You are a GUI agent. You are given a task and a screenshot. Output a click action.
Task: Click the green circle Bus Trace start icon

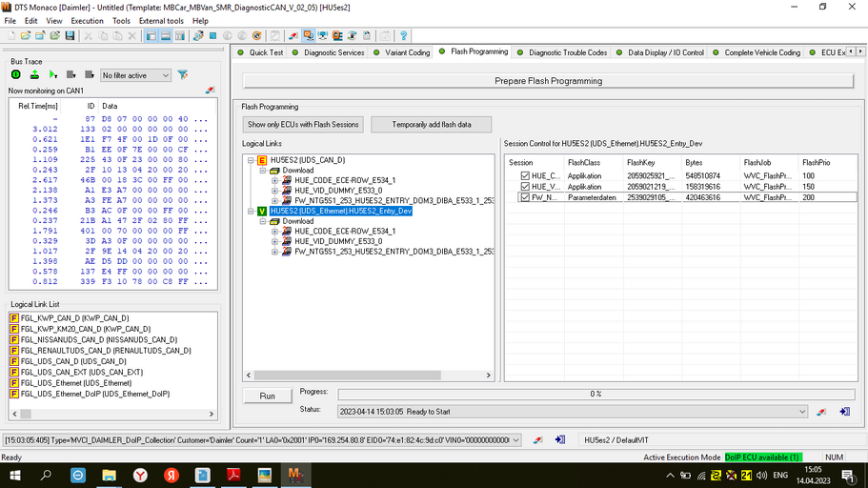pos(16,74)
